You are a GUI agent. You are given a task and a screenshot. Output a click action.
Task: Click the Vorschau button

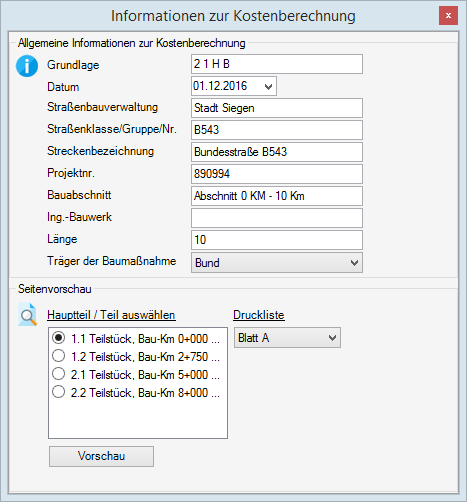pyautogui.click(x=101, y=456)
